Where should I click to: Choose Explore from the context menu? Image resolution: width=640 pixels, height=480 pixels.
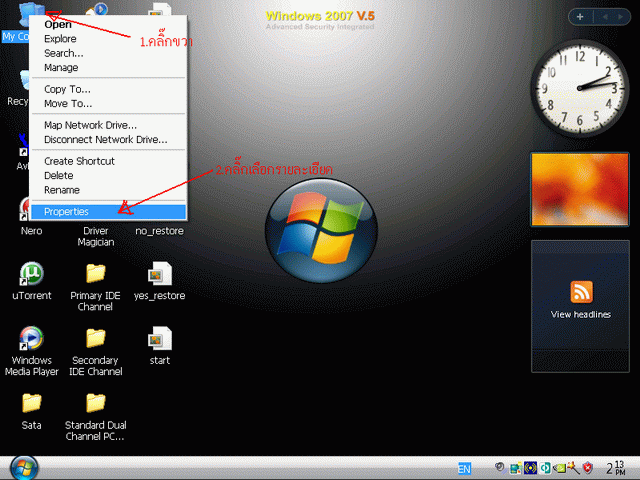109,39
